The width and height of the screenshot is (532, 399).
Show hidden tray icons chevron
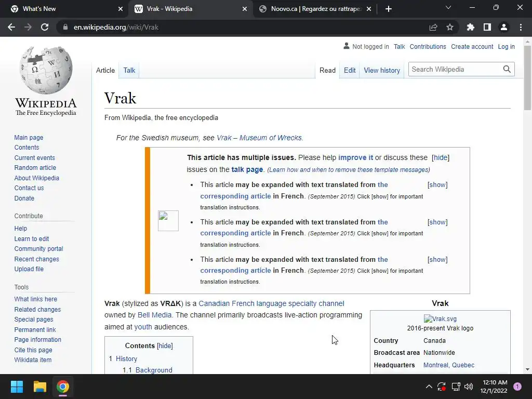(x=429, y=387)
